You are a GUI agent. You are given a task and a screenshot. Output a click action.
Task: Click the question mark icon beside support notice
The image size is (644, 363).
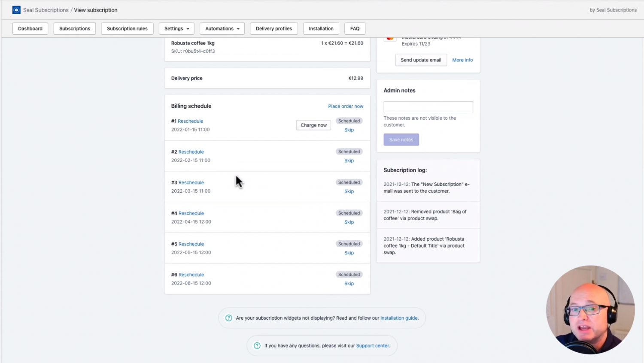pyautogui.click(x=257, y=345)
